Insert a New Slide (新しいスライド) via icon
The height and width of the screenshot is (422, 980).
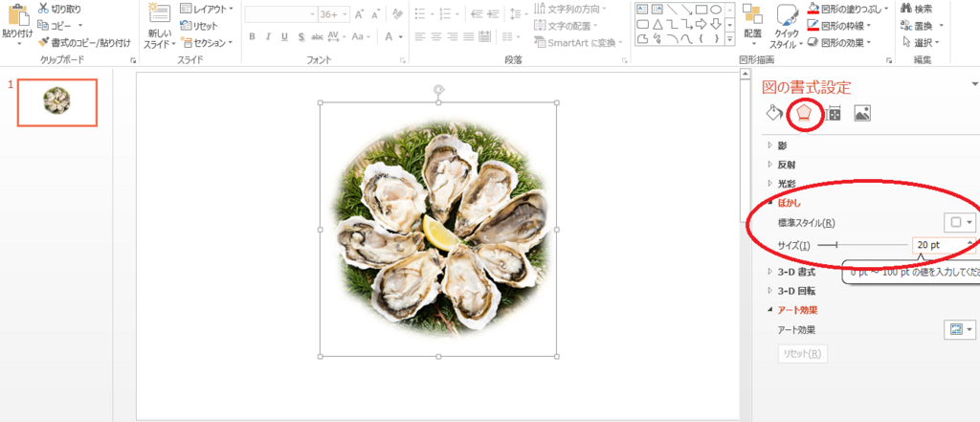point(160,14)
